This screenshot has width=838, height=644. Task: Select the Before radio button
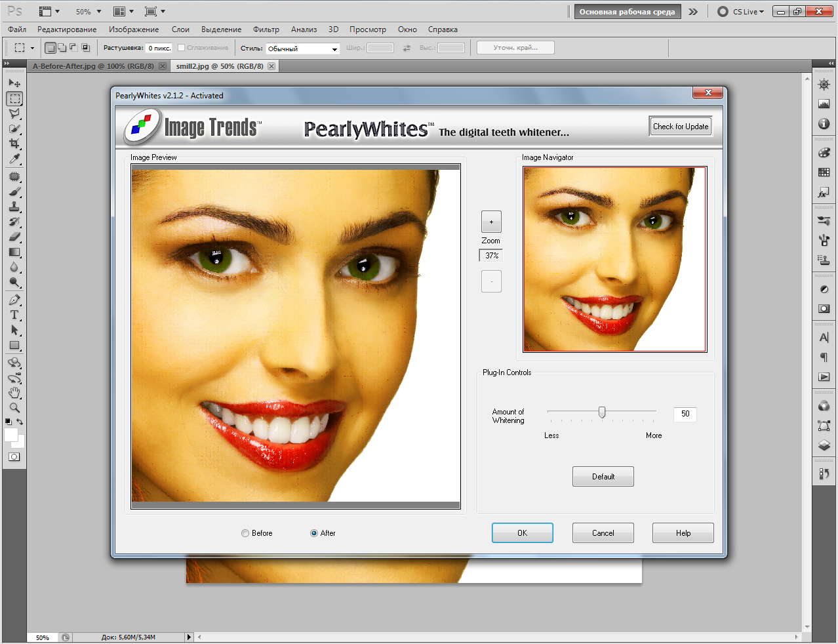[245, 533]
